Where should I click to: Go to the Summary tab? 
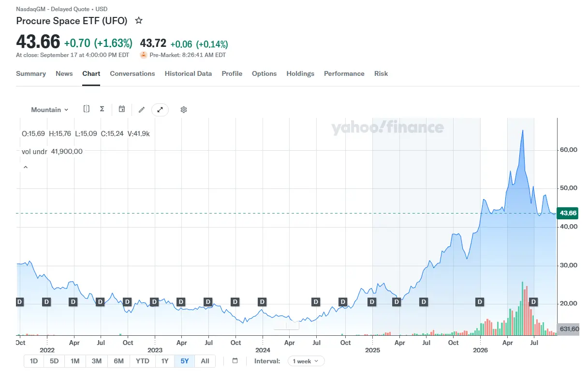click(31, 73)
